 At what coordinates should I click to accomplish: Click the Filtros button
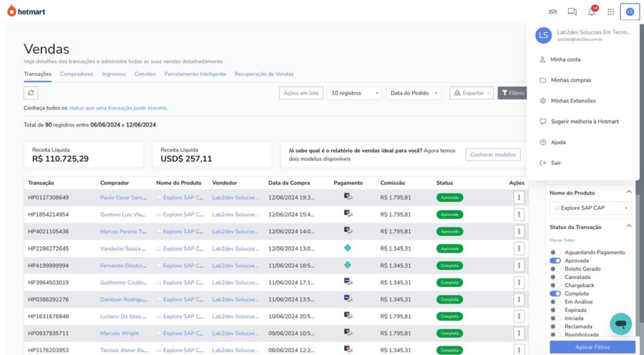click(512, 93)
